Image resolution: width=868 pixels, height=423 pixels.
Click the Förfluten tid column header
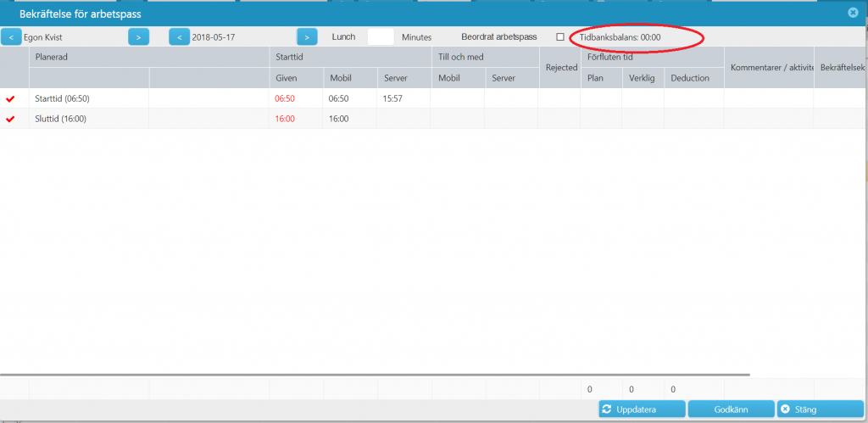[x=652, y=57]
